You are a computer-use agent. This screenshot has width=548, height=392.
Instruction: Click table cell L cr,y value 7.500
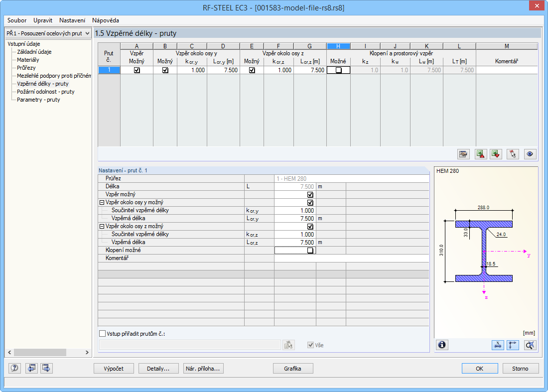pyautogui.click(x=223, y=70)
